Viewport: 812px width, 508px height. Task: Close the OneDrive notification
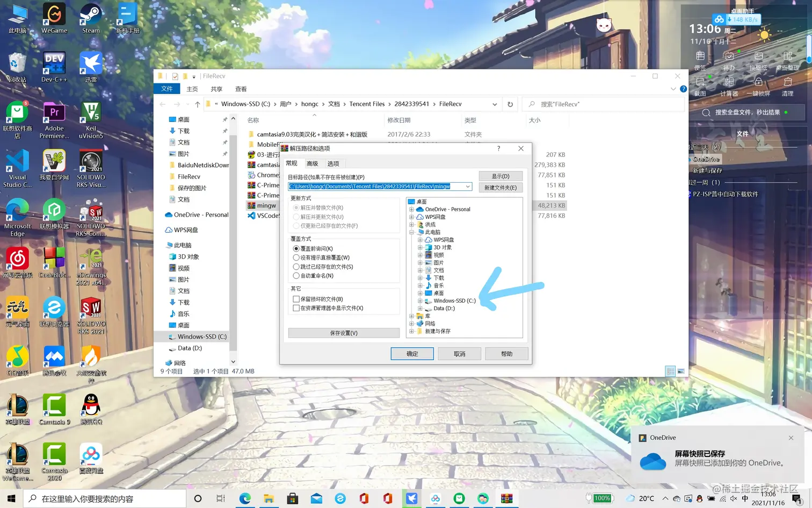click(x=791, y=438)
